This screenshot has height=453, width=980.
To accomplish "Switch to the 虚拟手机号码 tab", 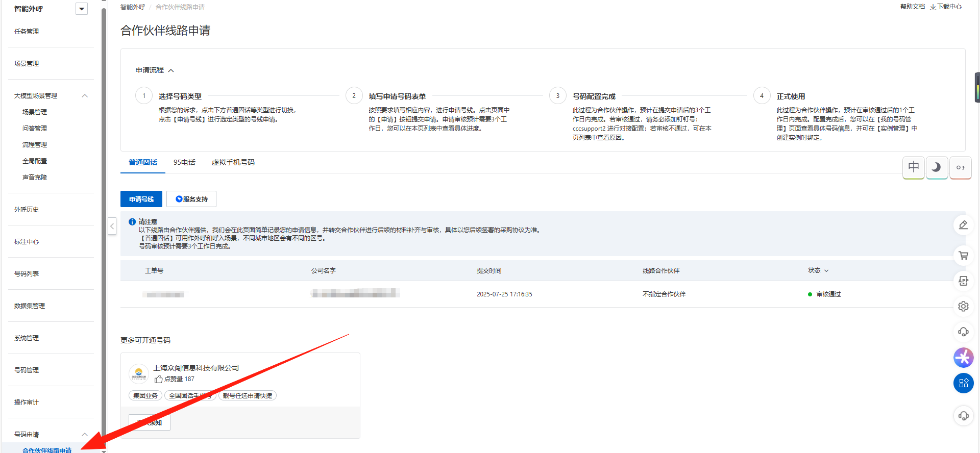I will [233, 162].
